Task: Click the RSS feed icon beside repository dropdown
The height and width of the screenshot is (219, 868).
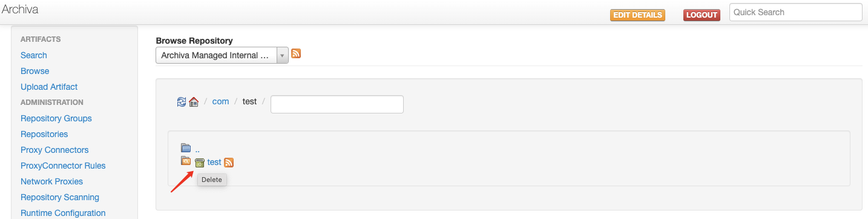Action: tap(296, 53)
